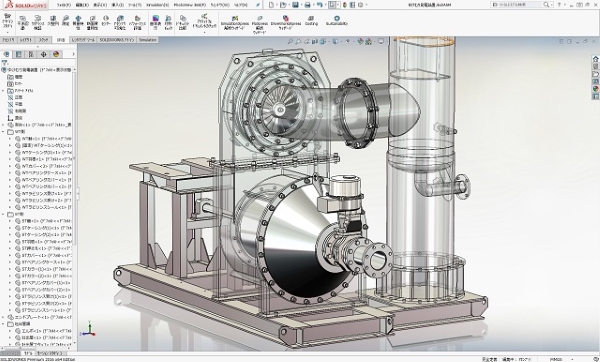Click the Undo arrow icon in top toolbar
600x362 pixels.
[320, 5]
